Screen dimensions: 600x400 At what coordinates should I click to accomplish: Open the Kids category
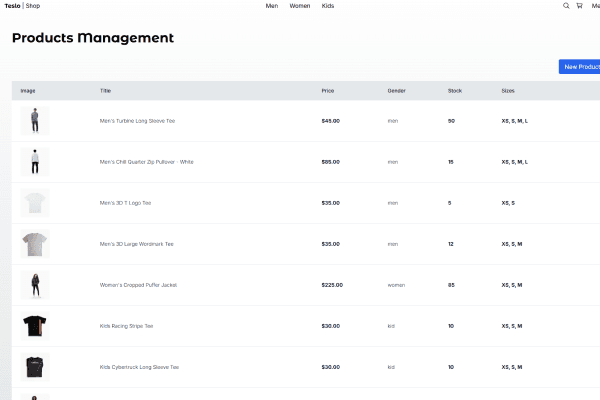click(328, 6)
